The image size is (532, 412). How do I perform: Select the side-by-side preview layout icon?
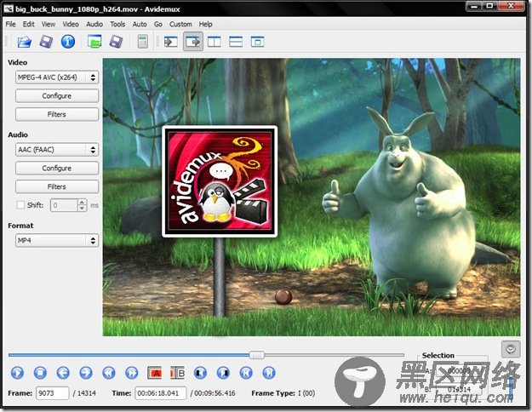pyautogui.click(x=215, y=42)
